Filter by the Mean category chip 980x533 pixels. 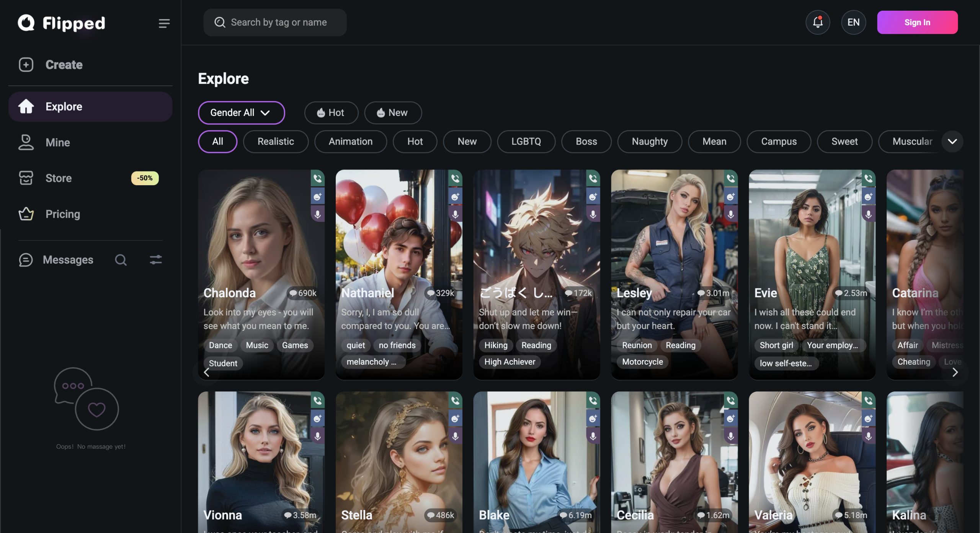(714, 142)
